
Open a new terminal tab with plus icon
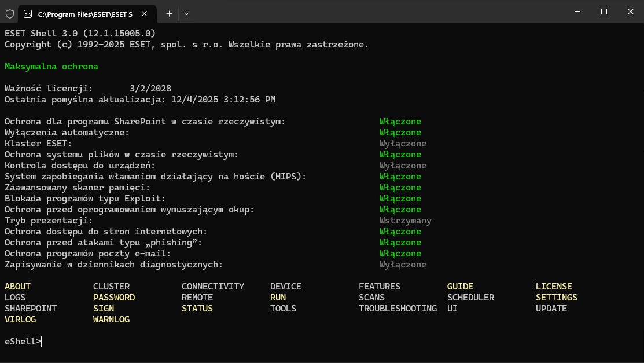[169, 13]
